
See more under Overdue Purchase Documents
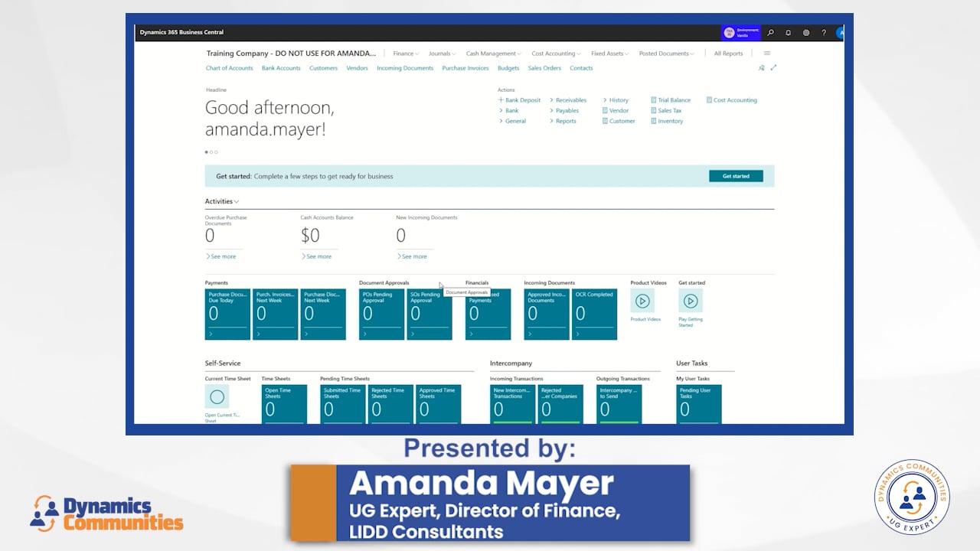point(220,256)
